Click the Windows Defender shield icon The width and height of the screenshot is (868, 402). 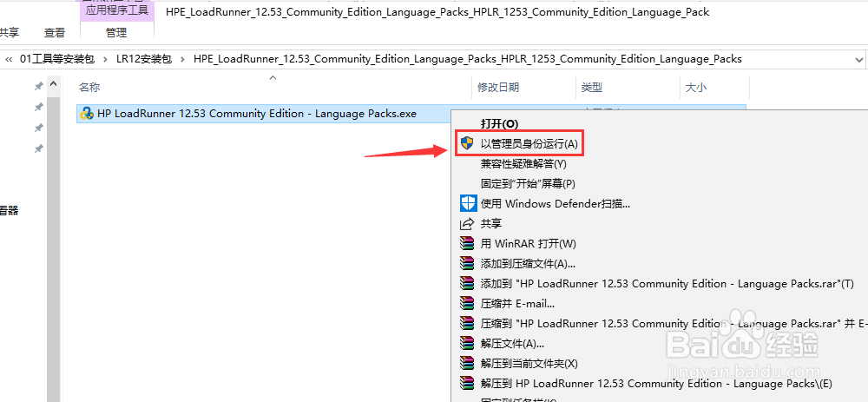click(x=469, y=203)
